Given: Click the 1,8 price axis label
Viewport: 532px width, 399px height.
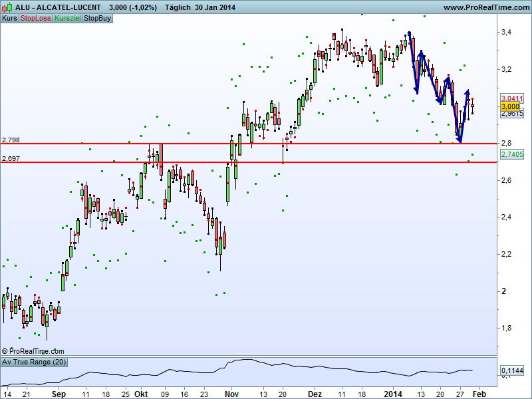Looking at the screenshot, I should click(x=507, y=328).
